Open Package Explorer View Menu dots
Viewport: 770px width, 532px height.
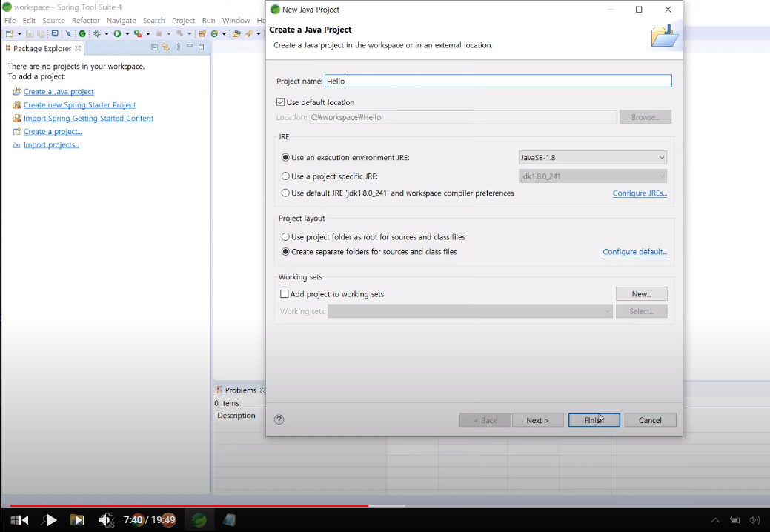179,47
